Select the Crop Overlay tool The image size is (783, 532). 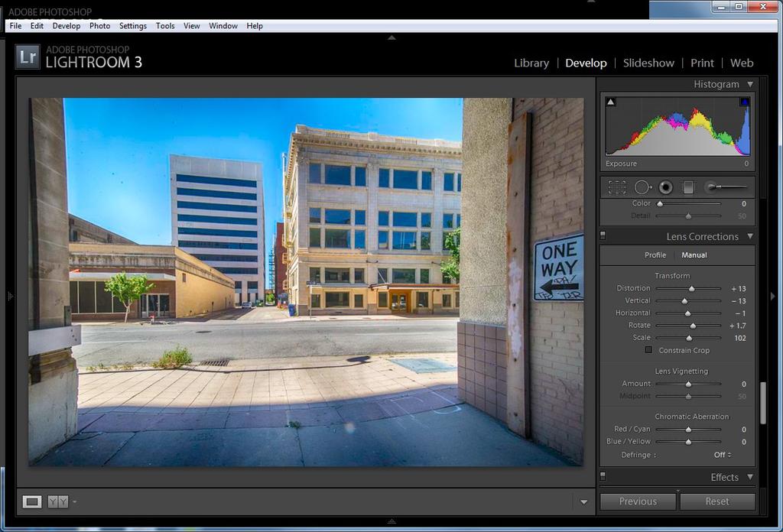(617, 187)
